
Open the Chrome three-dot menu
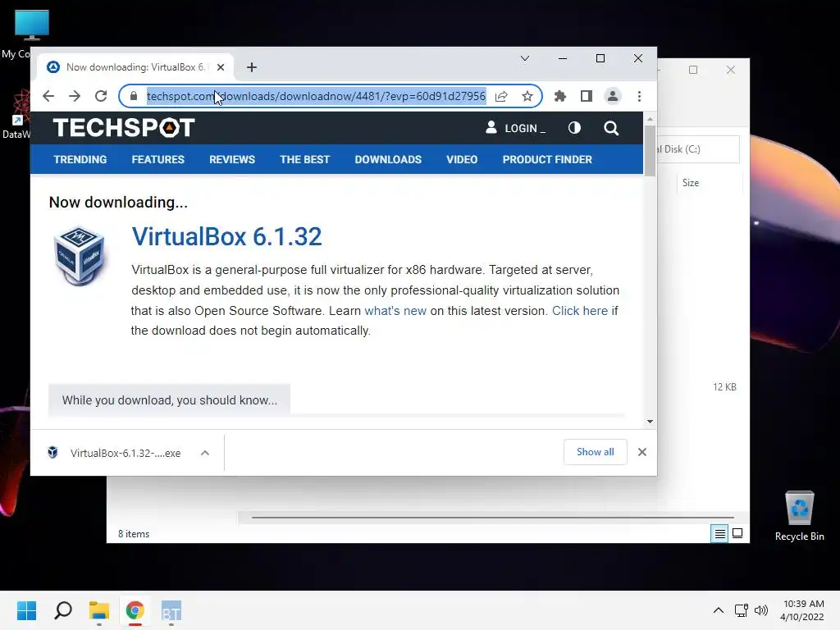639,97
